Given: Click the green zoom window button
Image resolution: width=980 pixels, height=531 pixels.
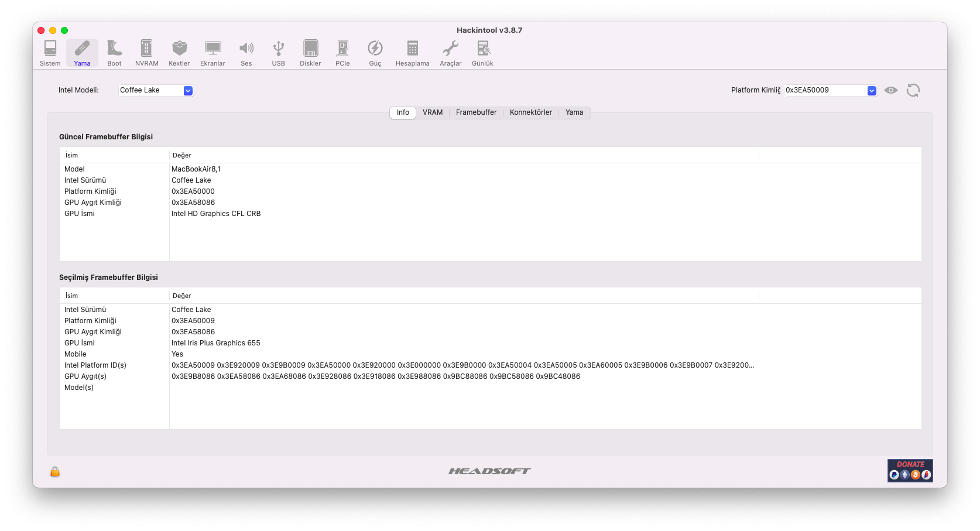Looking at the screenshot, I should (64, 30).
